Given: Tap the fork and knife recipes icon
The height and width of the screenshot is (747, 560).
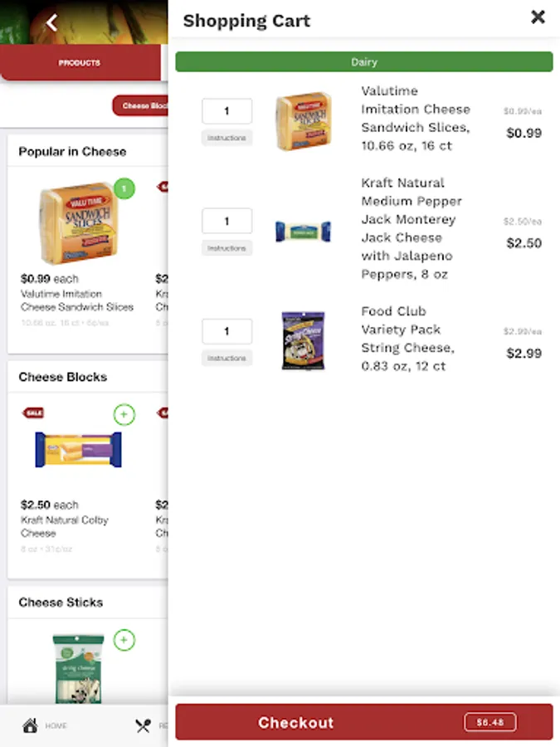Looking at the screenshot, I should (x=143, y=725).
